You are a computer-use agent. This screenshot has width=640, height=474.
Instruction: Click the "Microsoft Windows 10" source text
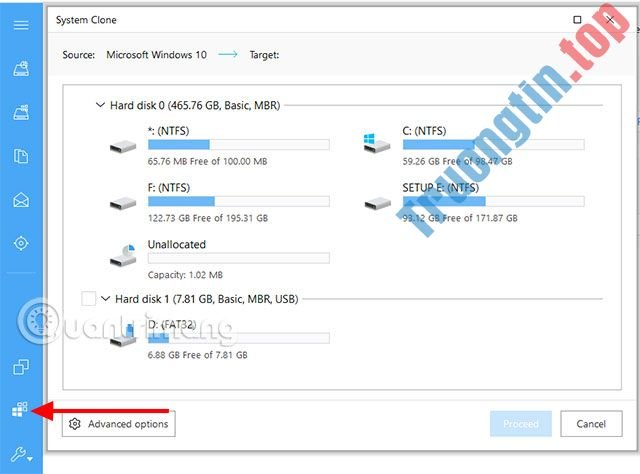(156, 55)
